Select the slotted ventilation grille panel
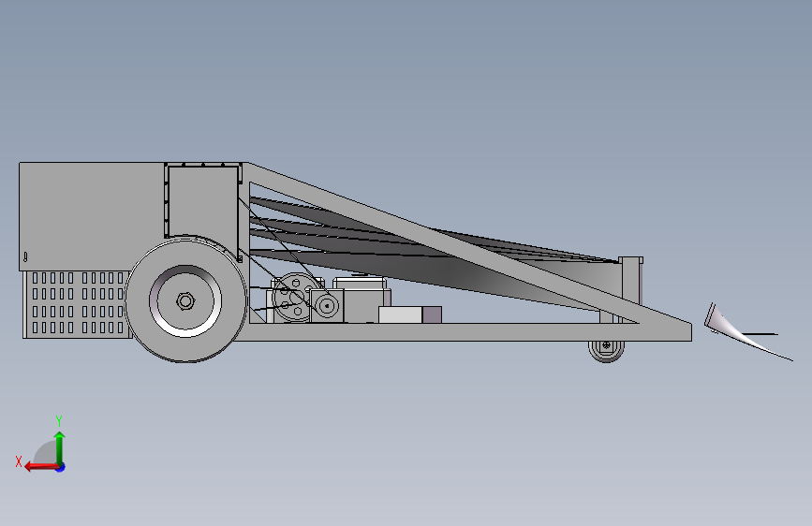This screenshot has height=526, width=812. tap(77, 304)
